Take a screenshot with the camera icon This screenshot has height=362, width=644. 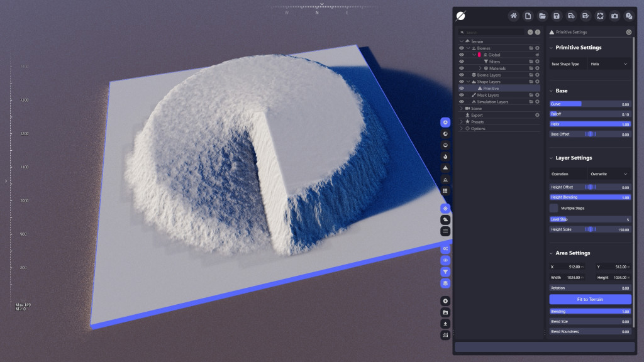614,16
